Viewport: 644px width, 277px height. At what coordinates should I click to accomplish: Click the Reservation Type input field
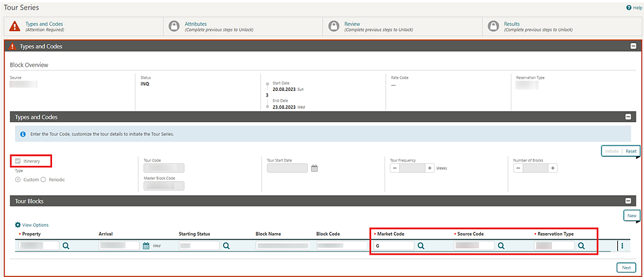pos(554,246)
